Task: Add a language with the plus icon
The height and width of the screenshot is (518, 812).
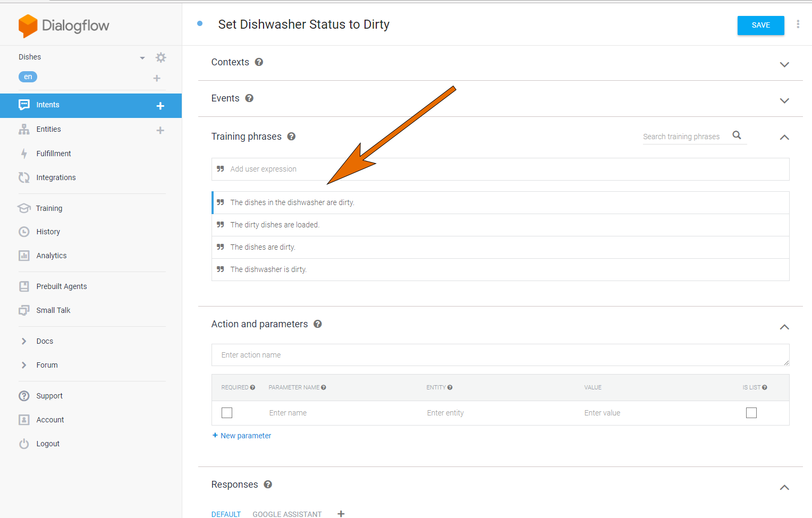Action: 157,78
